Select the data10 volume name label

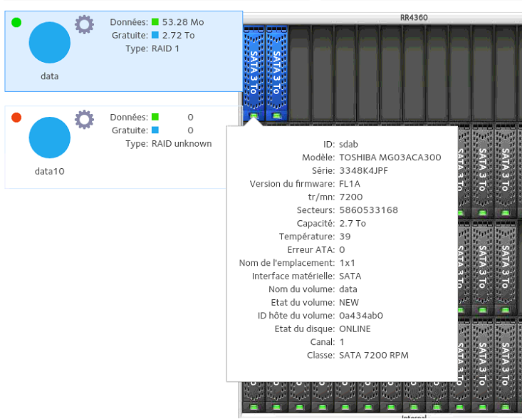(50, 171)
